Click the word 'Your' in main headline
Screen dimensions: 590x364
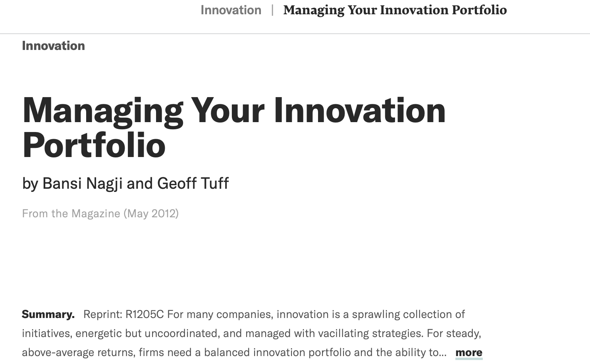(x=228, y=111)
